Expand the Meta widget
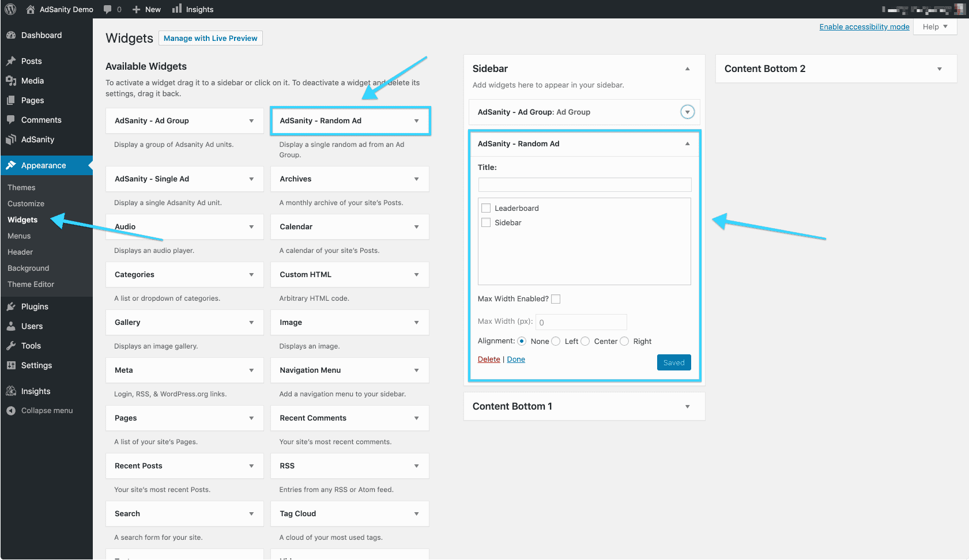Screen dimensions: 969x560 251,370
